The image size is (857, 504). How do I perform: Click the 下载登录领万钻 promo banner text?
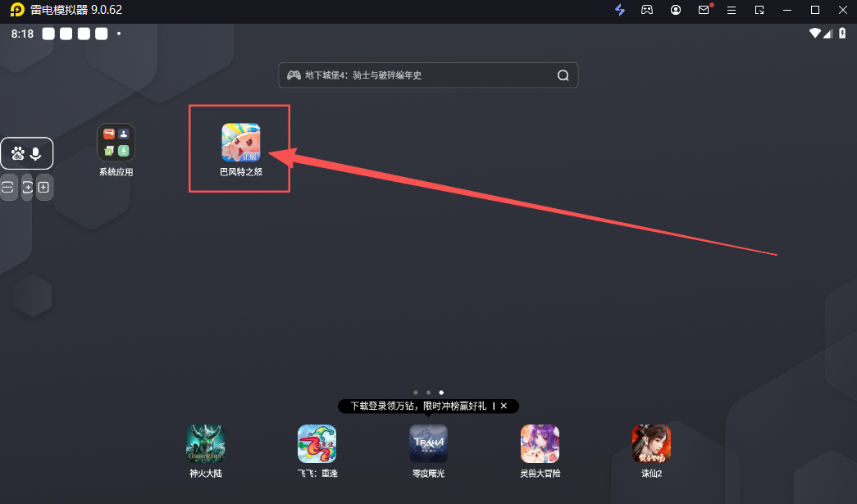tap(418, 406)
